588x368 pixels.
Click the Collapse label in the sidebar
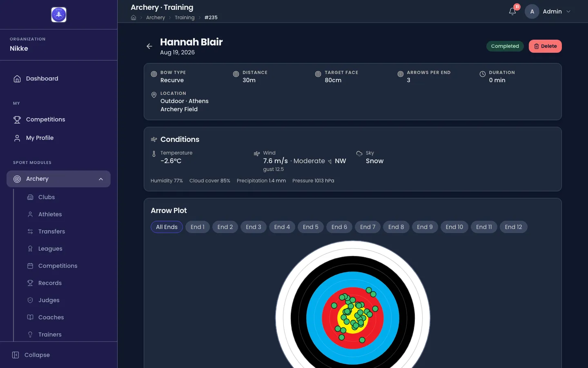coord(37,355)
